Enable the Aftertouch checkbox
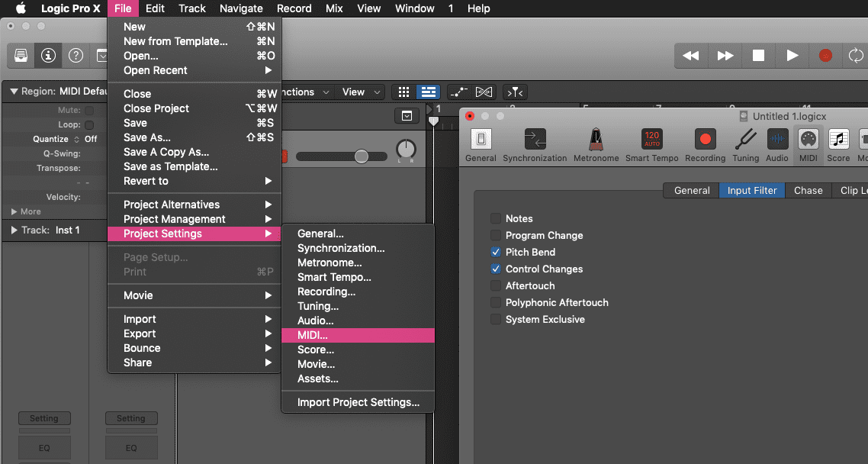The image size is (868, 464). pyautogui.click(x=496, y=285)
